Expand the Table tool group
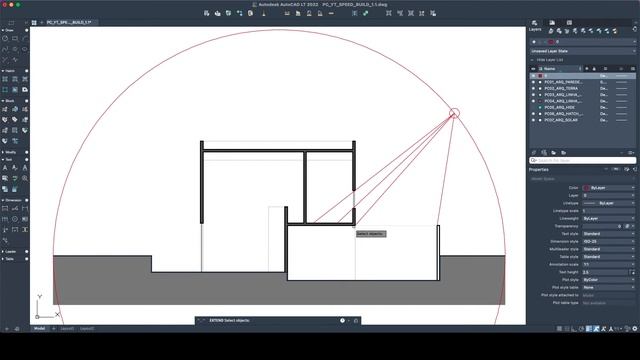Viewport: 640px width, 360px height. pos(3,259)
